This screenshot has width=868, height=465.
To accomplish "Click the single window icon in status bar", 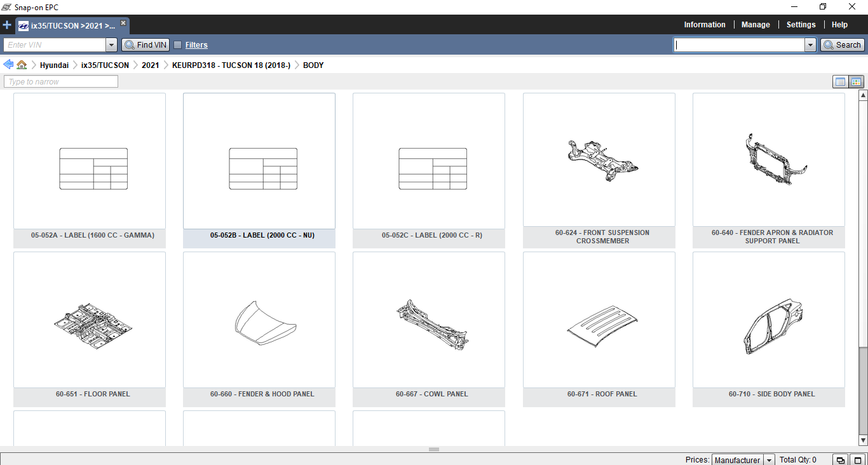I will 857,460.
